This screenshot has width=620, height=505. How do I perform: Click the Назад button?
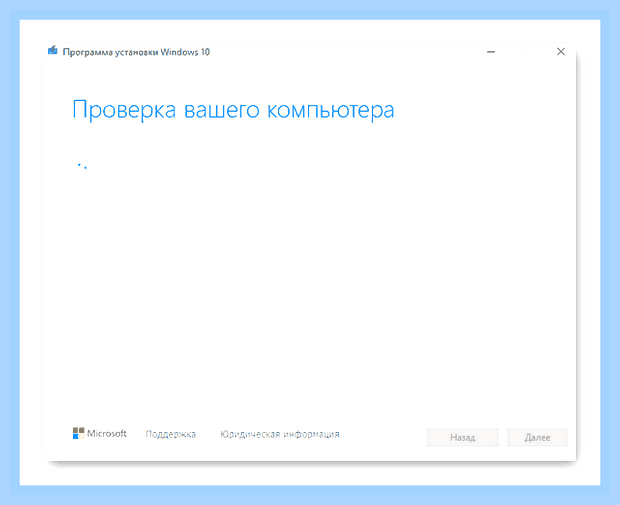pyautogui.click(x=462, y=437)
